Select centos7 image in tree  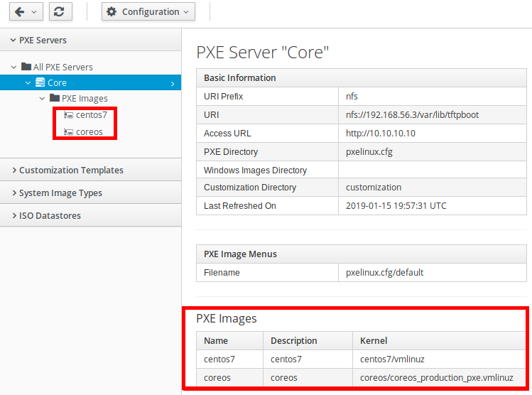tap(91, 115)
